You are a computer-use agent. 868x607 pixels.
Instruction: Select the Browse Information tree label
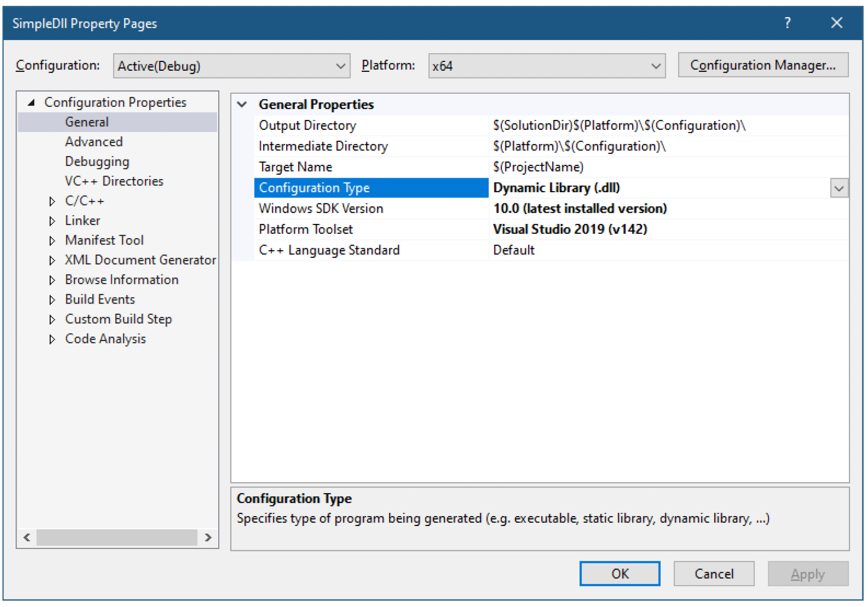click(x=122, y=280)
